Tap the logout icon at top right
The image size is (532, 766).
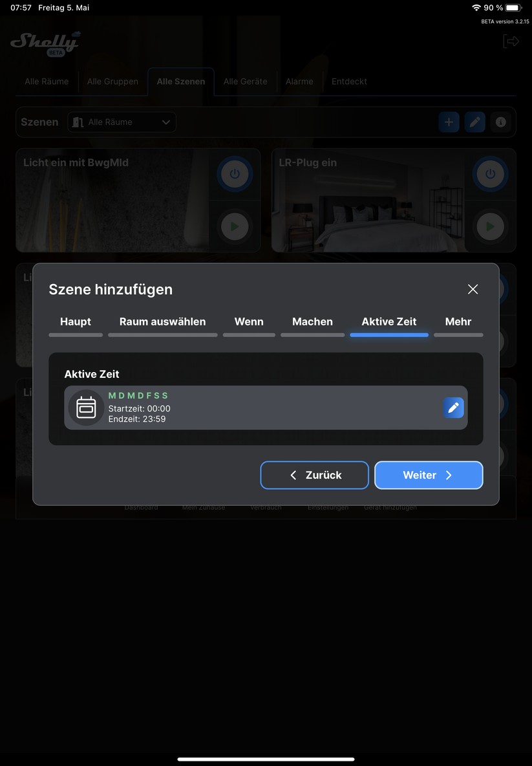pyautogui.click(x=511, y=41)
